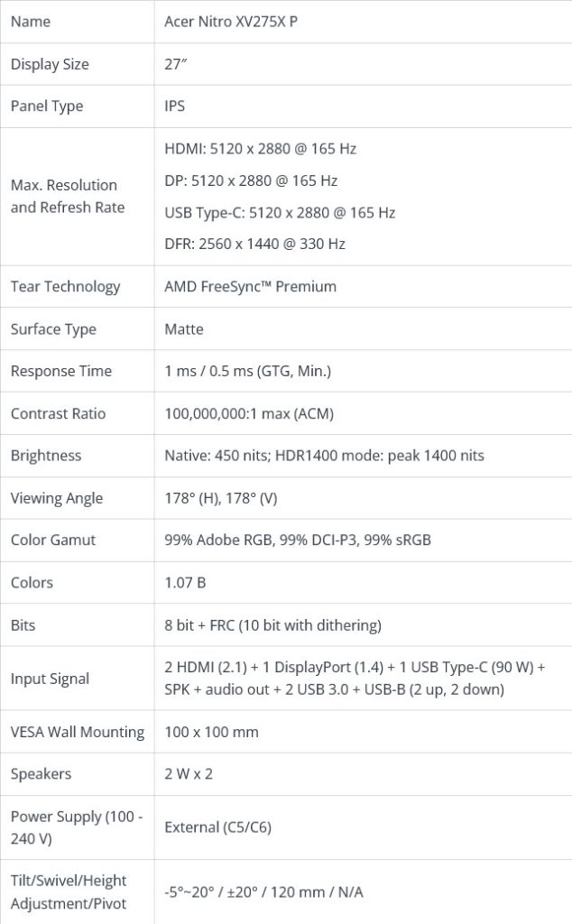Screen dimensions: 572x924
Task: Select the Input Signal row label
Action: point(50,679)
